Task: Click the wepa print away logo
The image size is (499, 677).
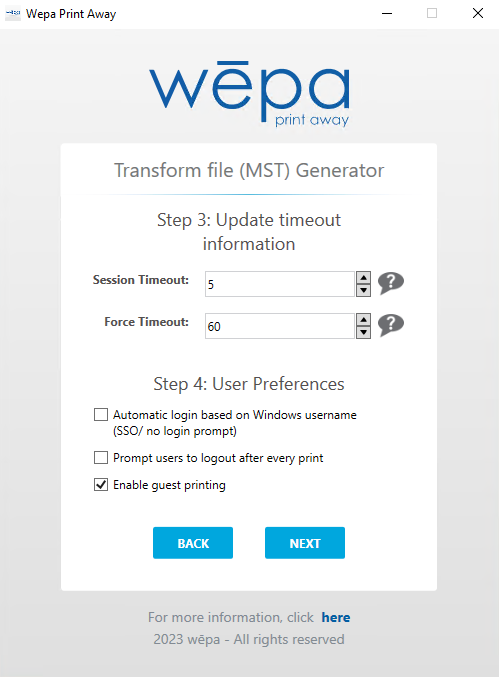Action: tap(250, 94)
